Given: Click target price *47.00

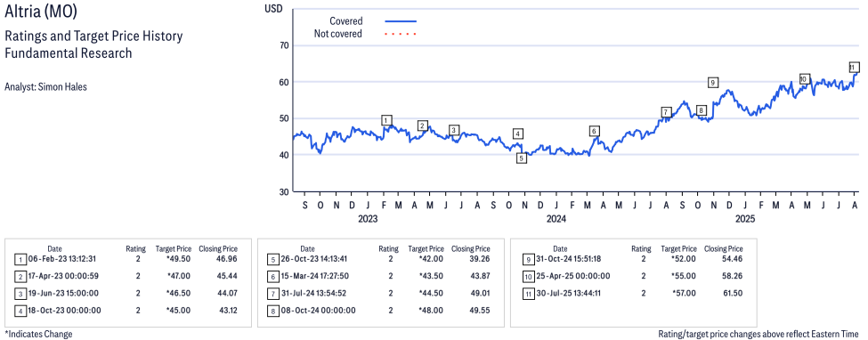Looking at the screenshot, I should point(180,276).
